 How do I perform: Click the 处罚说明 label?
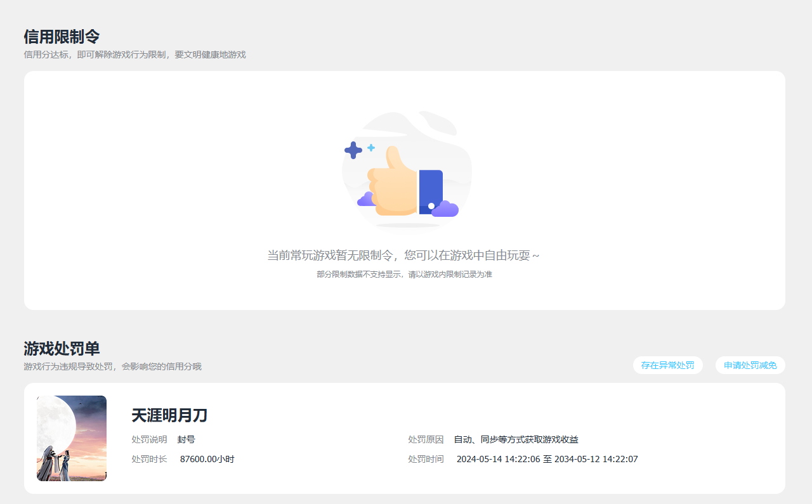pos(149,439)
